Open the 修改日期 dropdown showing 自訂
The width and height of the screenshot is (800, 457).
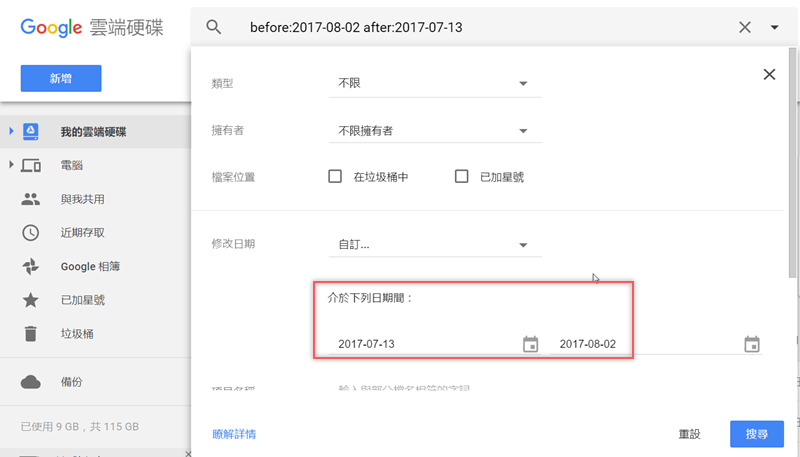(435, 244)
